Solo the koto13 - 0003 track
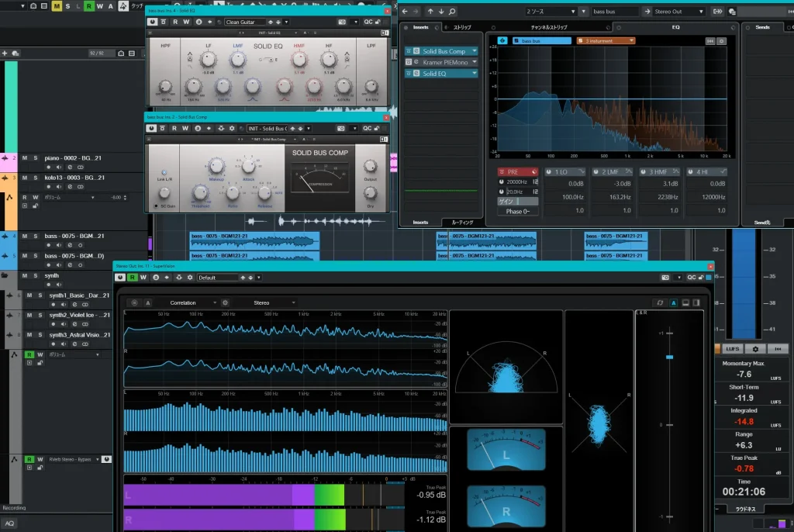 tap(36, 178)
